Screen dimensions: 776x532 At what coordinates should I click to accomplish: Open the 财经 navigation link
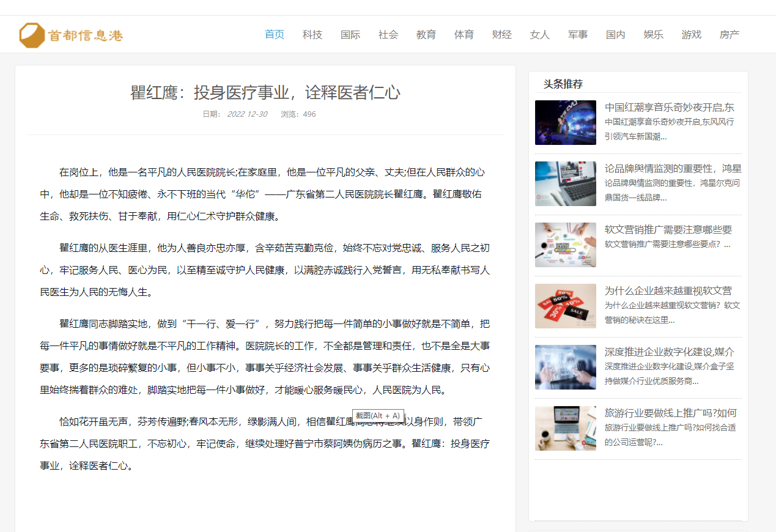click(x=502, y=34)
